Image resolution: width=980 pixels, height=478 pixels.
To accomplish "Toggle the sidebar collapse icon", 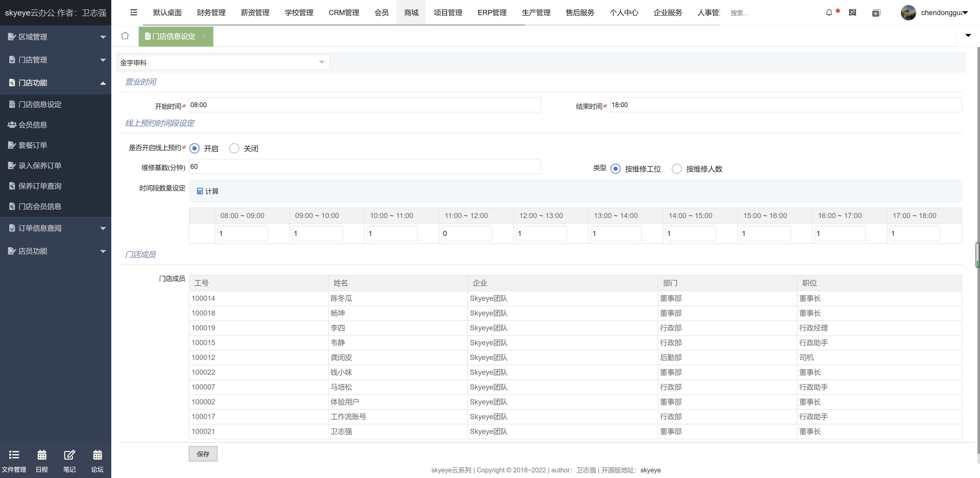I will click(133, 12).
